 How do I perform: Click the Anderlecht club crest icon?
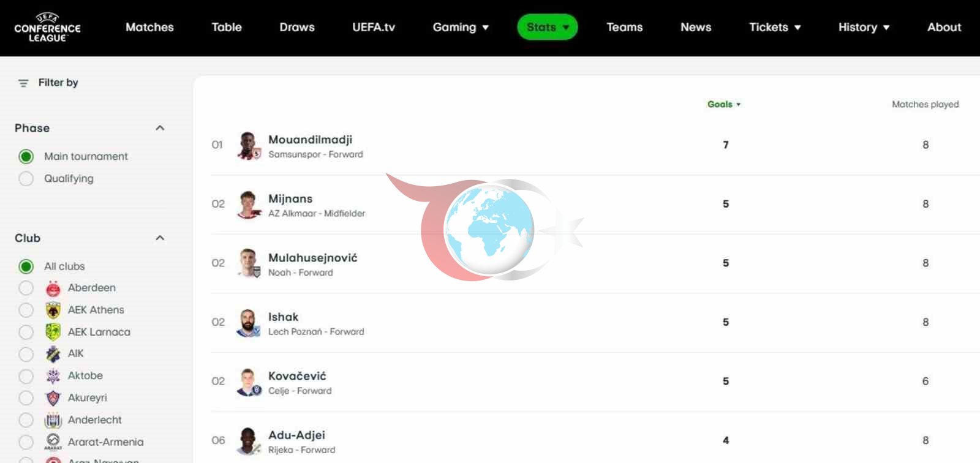click(x=53, y=420)
